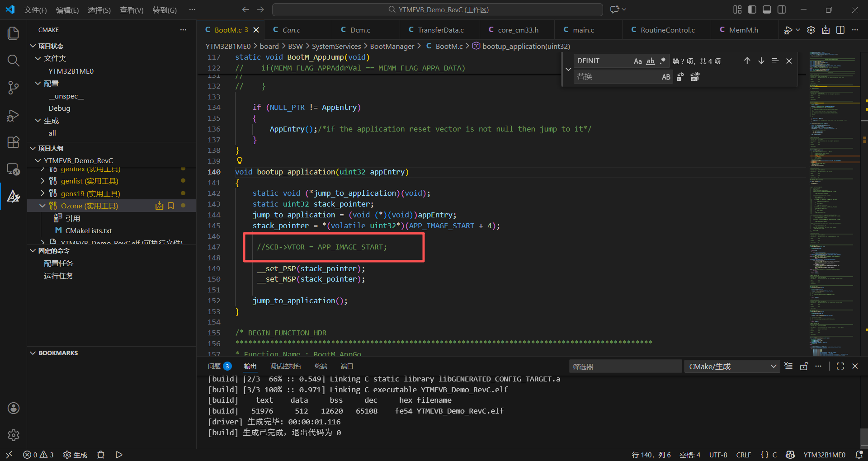Collapse the Ozone (实用工具) tree node
Screen dimensions: 868x461
click(x=42, y=206)
